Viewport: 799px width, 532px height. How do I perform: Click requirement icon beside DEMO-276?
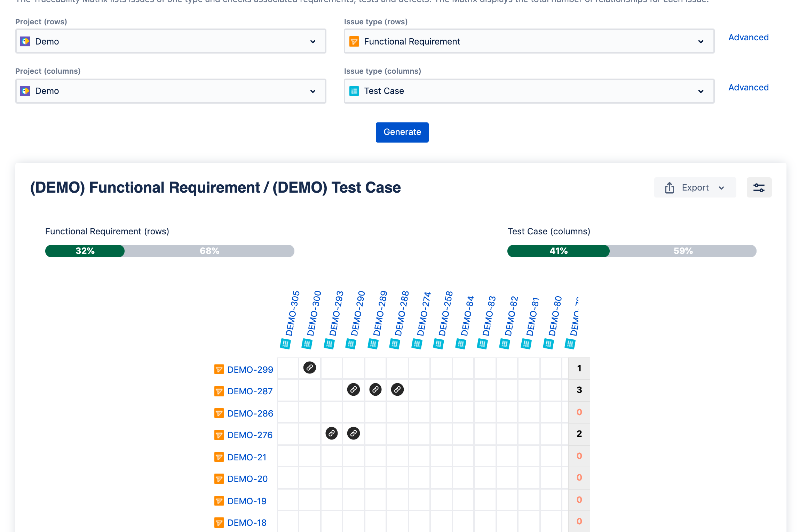pos(219,435)
